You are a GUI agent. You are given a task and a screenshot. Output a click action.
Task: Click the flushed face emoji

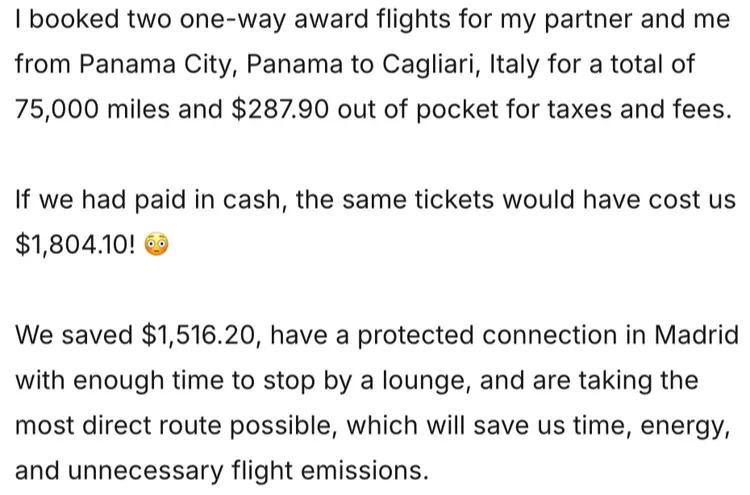pyautogui.click(x=158, y=245)
